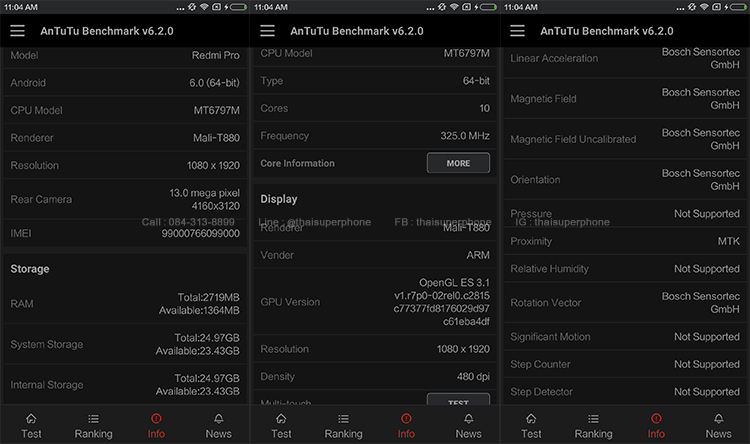Select the Redmi Pro model value

(216, 56)
